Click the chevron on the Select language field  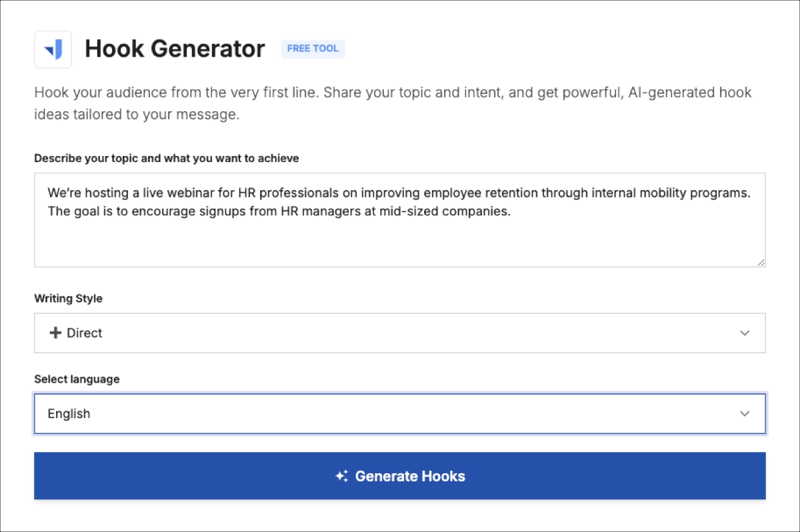(745, 413)
